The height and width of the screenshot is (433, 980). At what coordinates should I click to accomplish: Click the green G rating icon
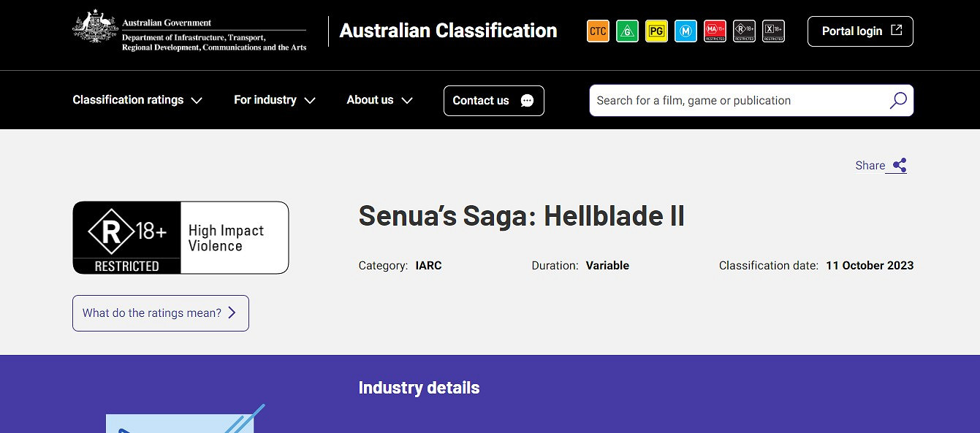[x=627, y=31]
